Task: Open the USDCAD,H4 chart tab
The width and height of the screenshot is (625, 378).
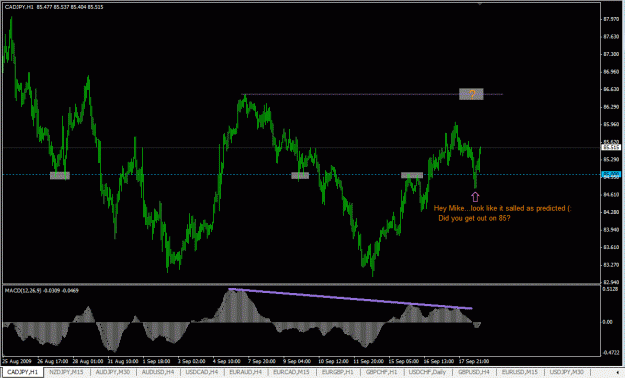Action: [x=202, y=372]
